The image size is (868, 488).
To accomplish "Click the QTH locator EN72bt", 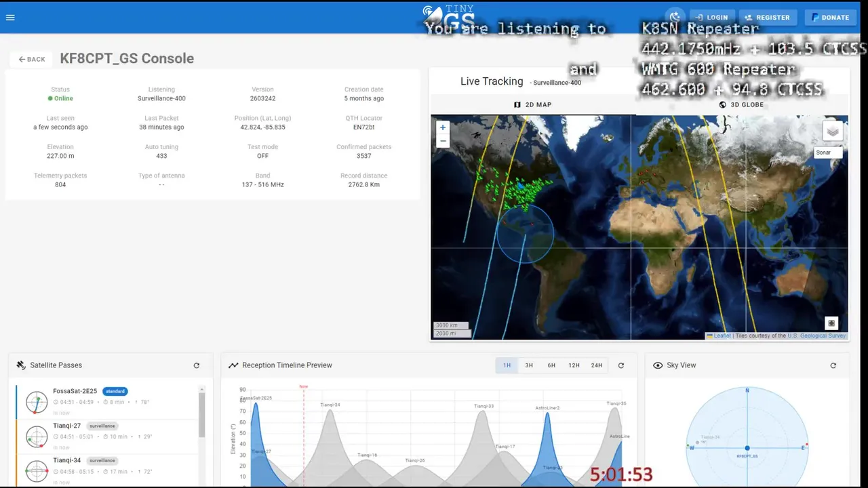I will pyautogui.click(x=364, y=127).
